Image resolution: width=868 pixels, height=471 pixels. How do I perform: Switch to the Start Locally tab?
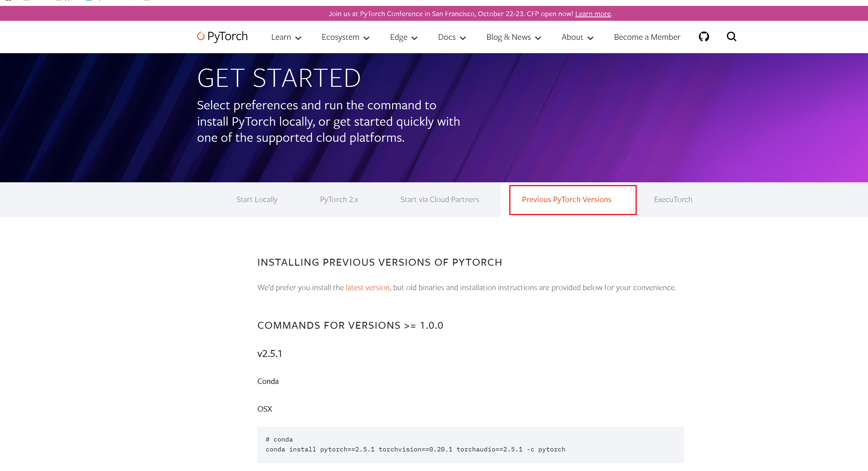(x=257, y=200)
